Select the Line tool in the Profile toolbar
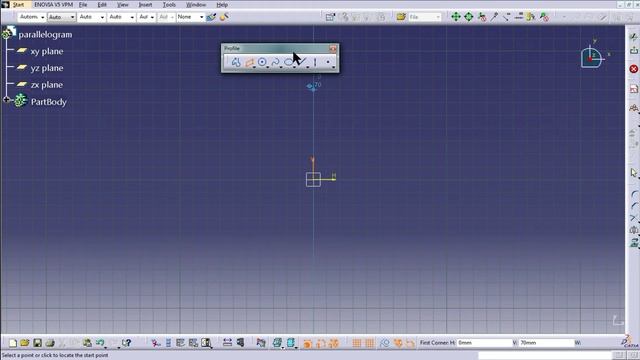The width and height of the screenshot is (640, 360). click(x=302, y=62)
